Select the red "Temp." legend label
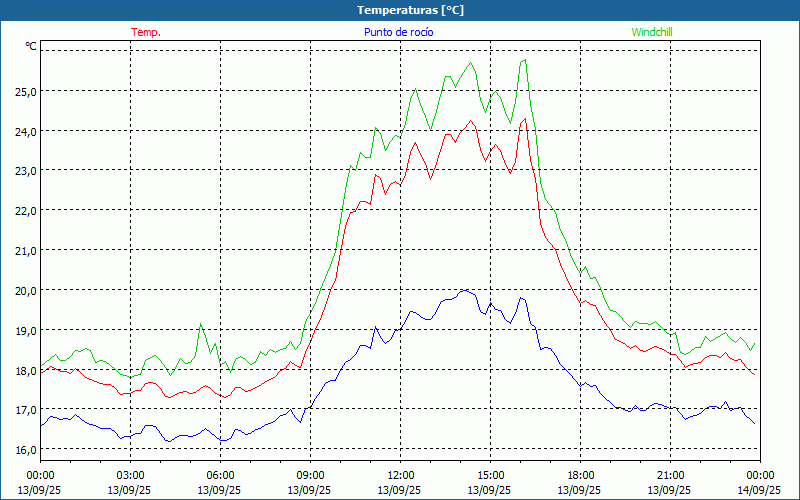 (x=146, y=32)
